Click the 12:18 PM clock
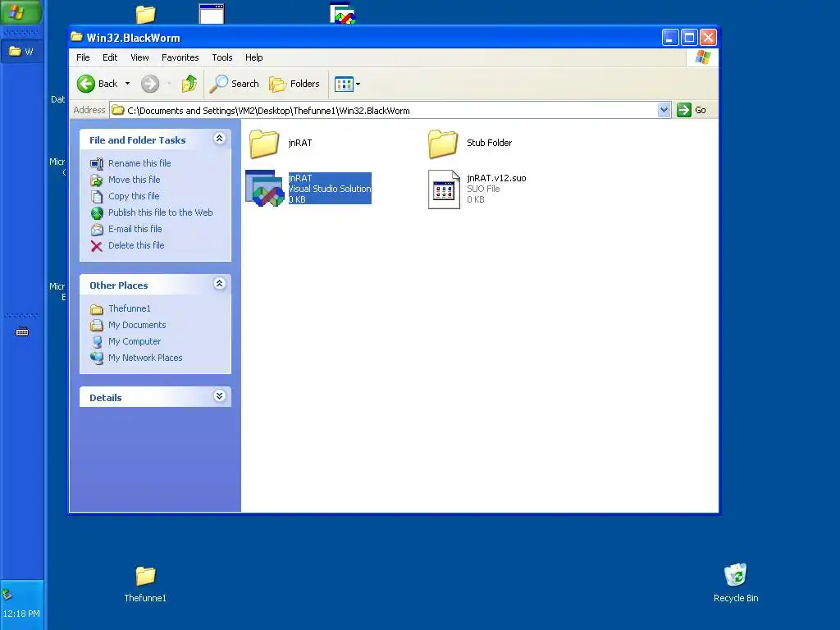840x630 pixels. coord(21,614)
